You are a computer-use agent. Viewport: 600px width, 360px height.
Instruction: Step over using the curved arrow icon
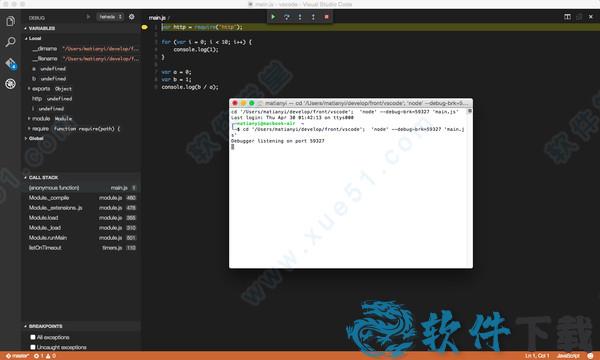[x=287, y=17]
